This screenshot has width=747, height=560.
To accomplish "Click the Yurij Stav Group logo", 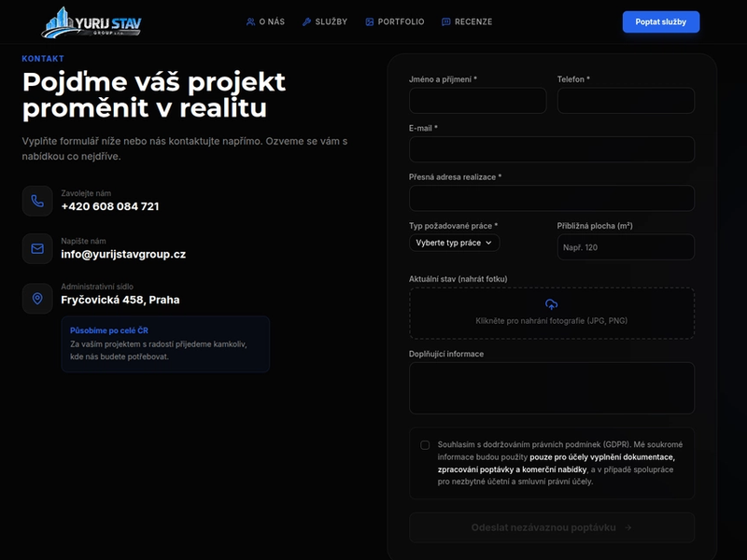I will point(92,21).
